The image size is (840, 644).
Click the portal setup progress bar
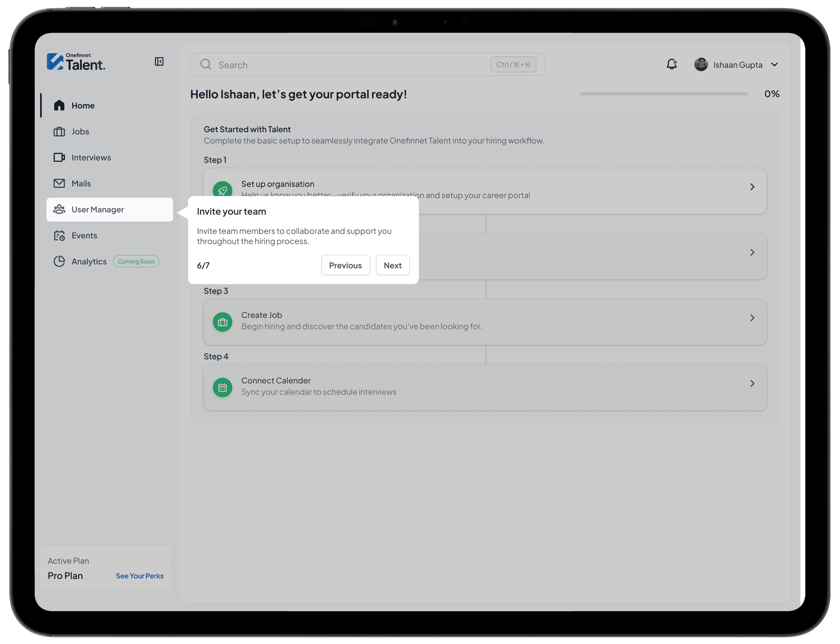pos(663,94)
